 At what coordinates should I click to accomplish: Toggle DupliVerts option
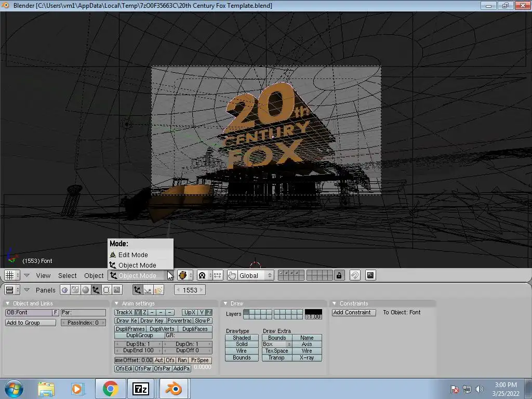coord(162,329)
